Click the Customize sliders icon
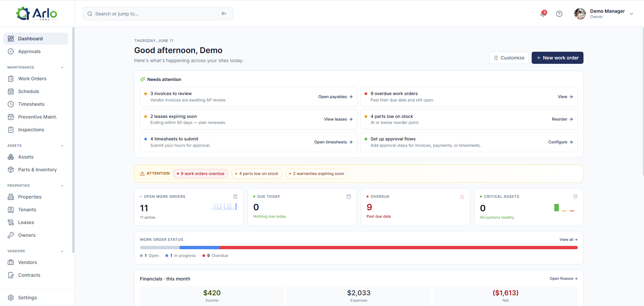Viewport: 644px width, 306px height. pos(496,58)
